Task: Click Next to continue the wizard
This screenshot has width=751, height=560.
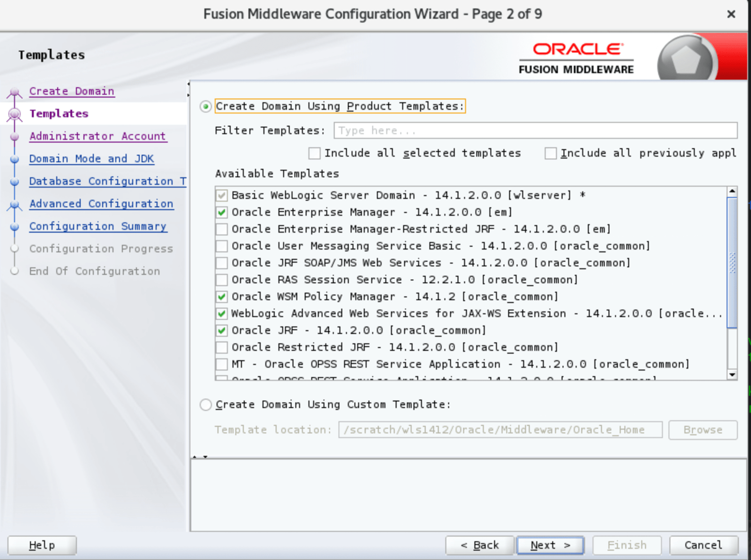Action: 550,545
